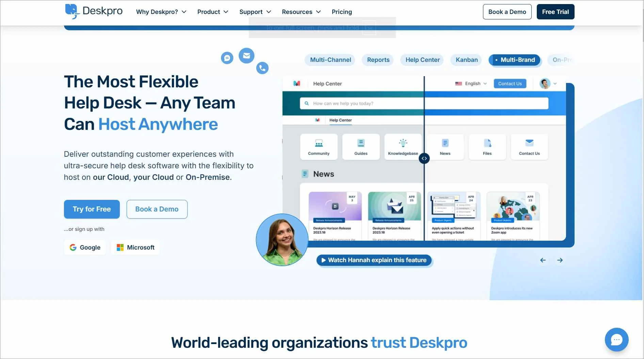The image size is (644, 359).
Task: Open the May 3 Horizon Release article
Action: pos(335,216)
